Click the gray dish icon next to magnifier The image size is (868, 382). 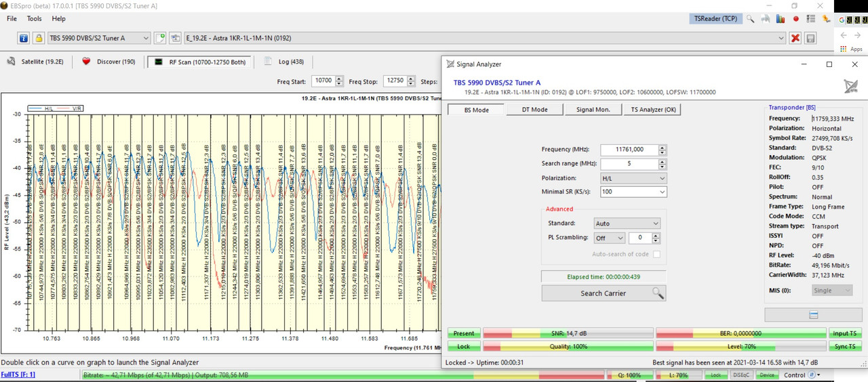tap(766, 19)
